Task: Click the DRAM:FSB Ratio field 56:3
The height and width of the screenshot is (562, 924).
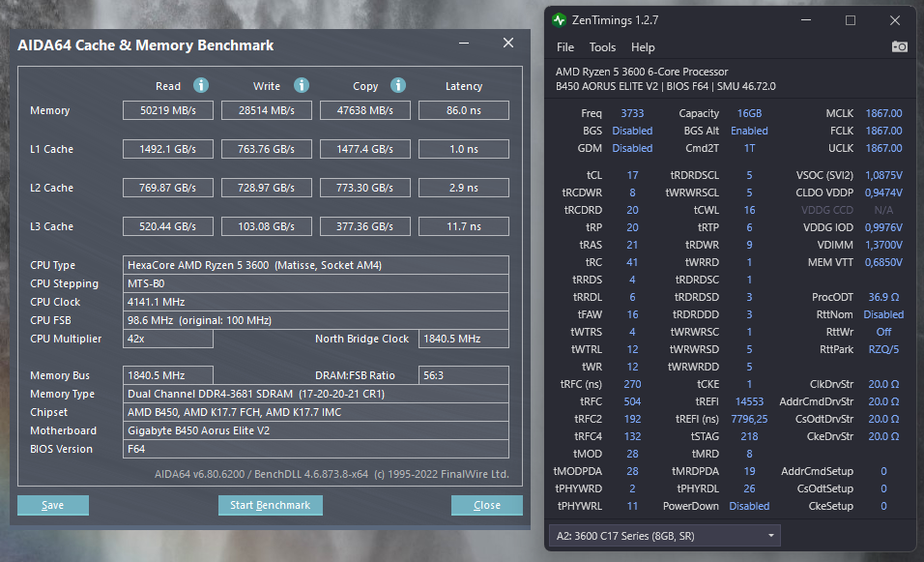Action: [464, 375]
